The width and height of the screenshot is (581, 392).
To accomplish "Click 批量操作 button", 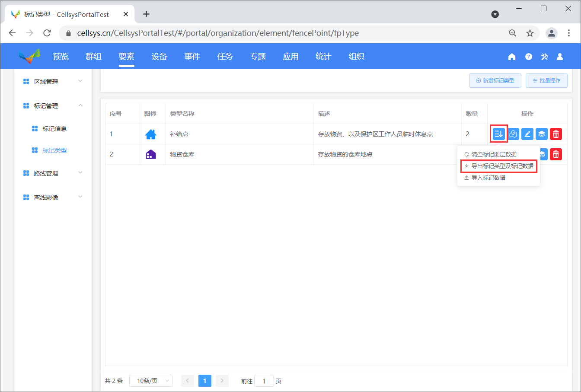I will (546, 81).
